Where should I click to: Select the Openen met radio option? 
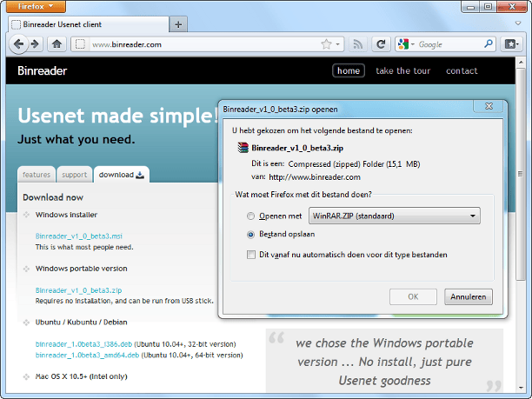tap(250, 216)
